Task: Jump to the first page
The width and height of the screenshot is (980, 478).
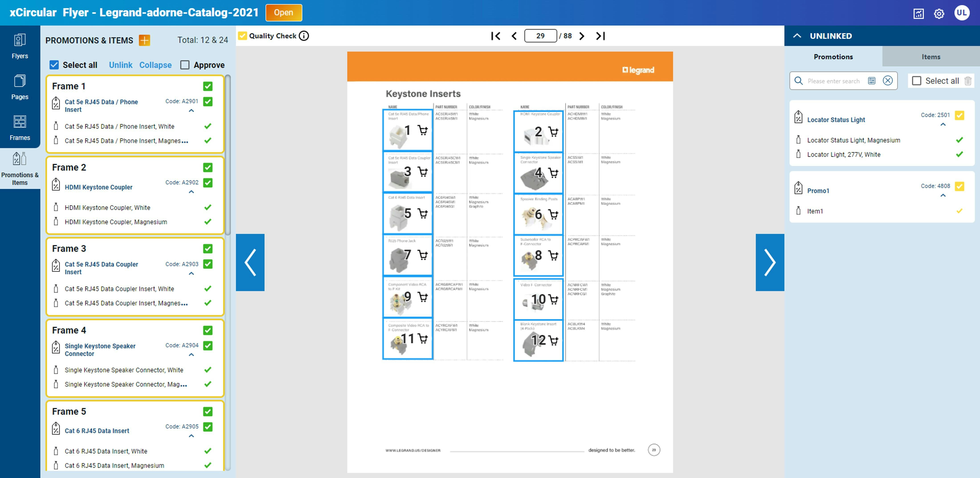Action: pyautogui.click(x=495, y=36)
